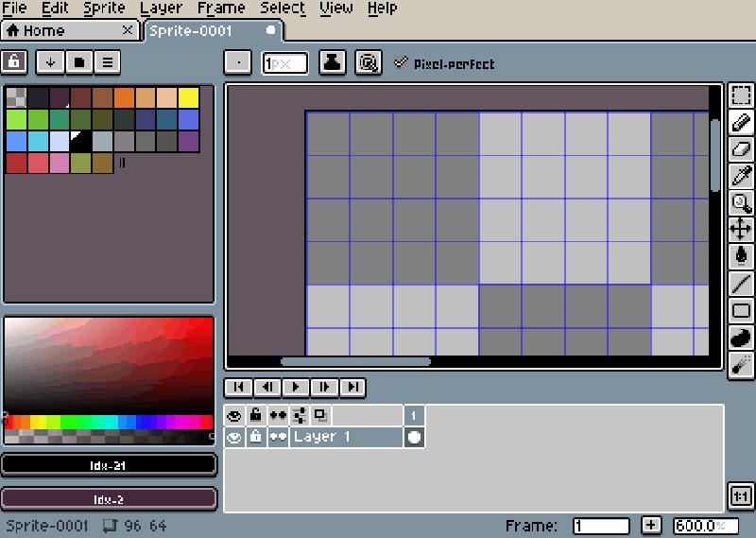Viewport: 756px width, 538px height.
Task: Open the Sprite menu
Action: 104,9
